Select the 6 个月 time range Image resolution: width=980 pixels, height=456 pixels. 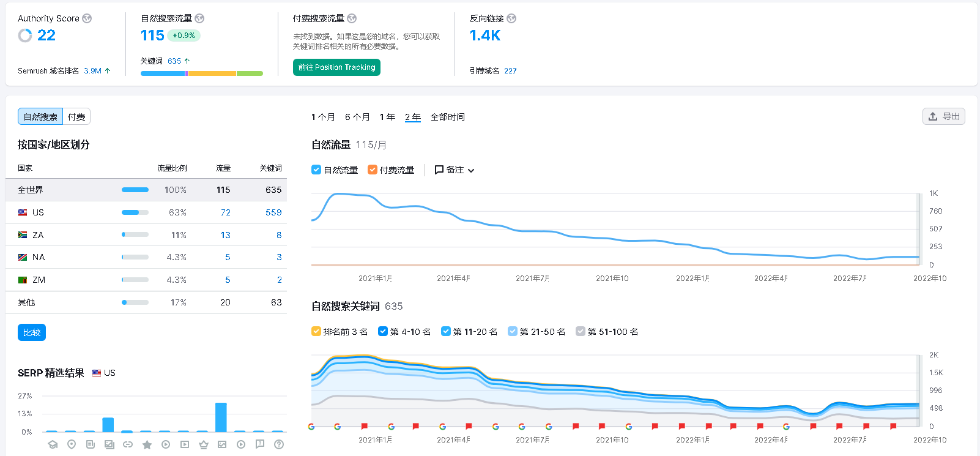click(357, 117)
